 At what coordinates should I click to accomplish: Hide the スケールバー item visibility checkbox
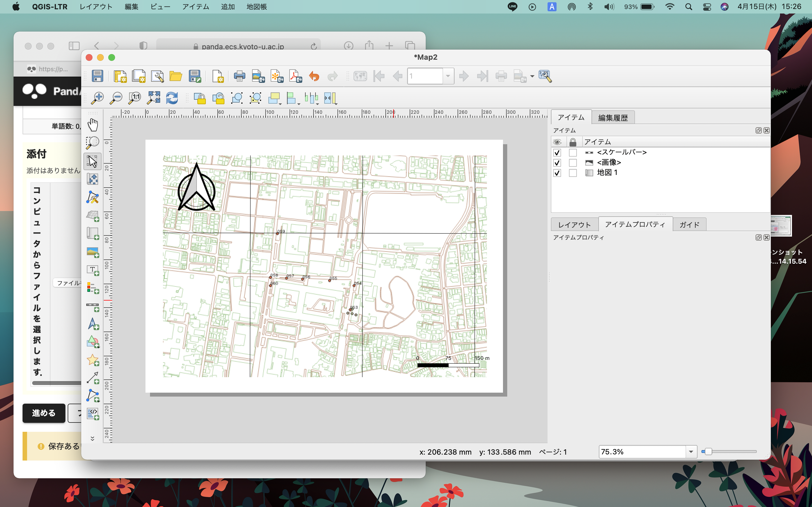coord(557,153)
